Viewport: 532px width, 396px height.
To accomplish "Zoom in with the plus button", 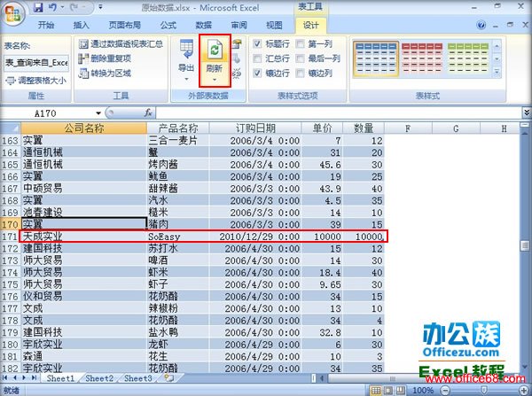I will click(523, 391).
